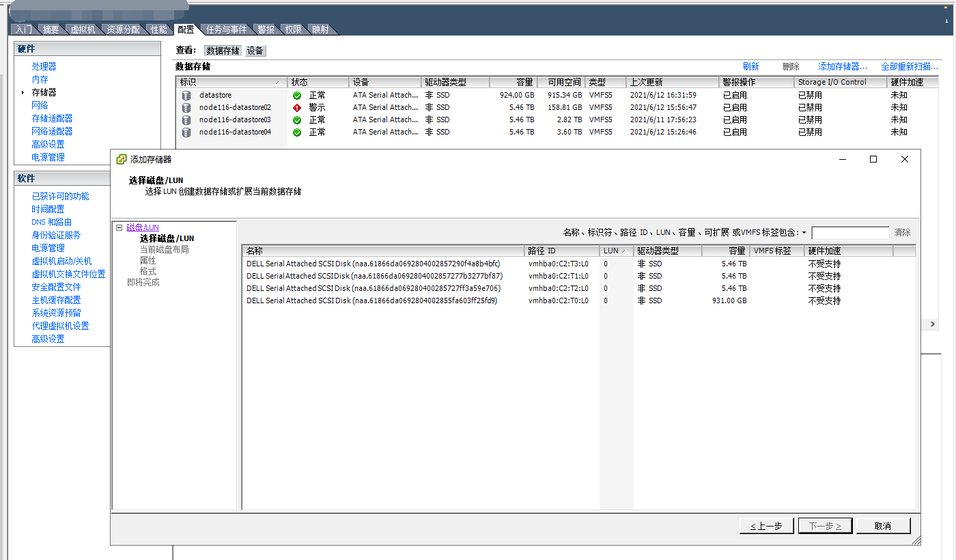Image resolution: width=956 pixels, height=560 pixels.
Task: Click node116-datastore02 disk icon
Action: coord(186,108)
